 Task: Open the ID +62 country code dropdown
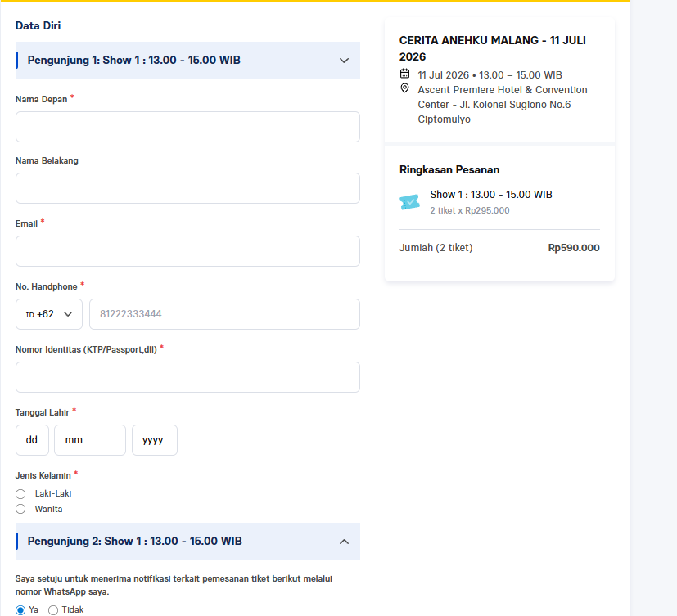(x=49, y=314)
